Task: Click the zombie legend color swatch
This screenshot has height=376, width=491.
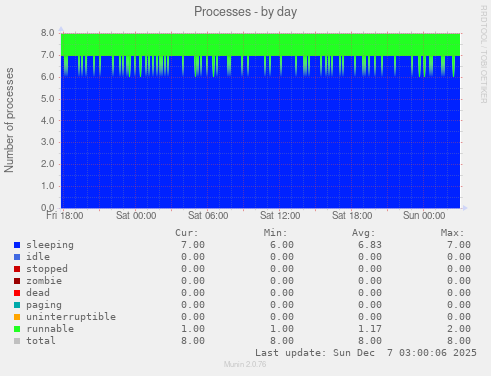Action: [x=17, y=281]
